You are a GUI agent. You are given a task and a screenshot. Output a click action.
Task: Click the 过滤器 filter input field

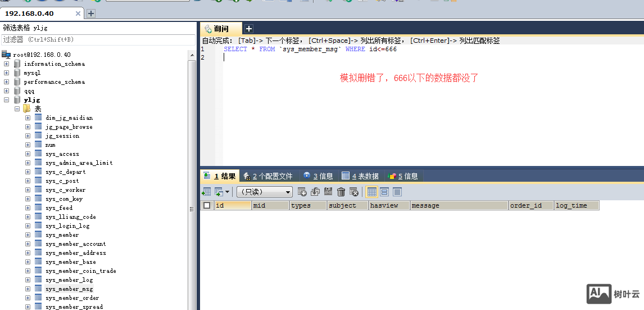98,39
